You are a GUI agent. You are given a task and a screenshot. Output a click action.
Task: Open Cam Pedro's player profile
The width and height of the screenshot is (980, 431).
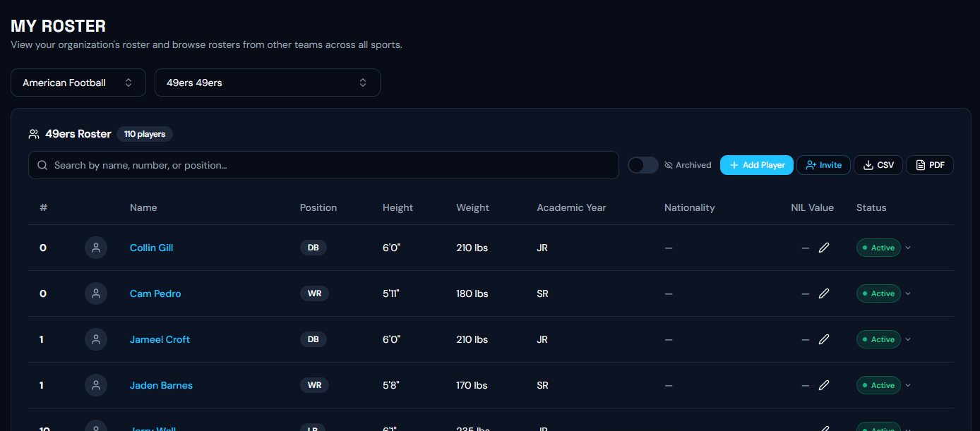155,293
